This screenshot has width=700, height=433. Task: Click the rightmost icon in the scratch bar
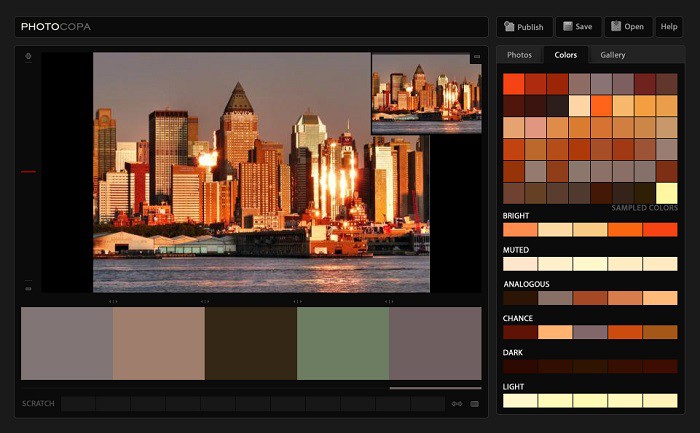[x=474, y=404]
